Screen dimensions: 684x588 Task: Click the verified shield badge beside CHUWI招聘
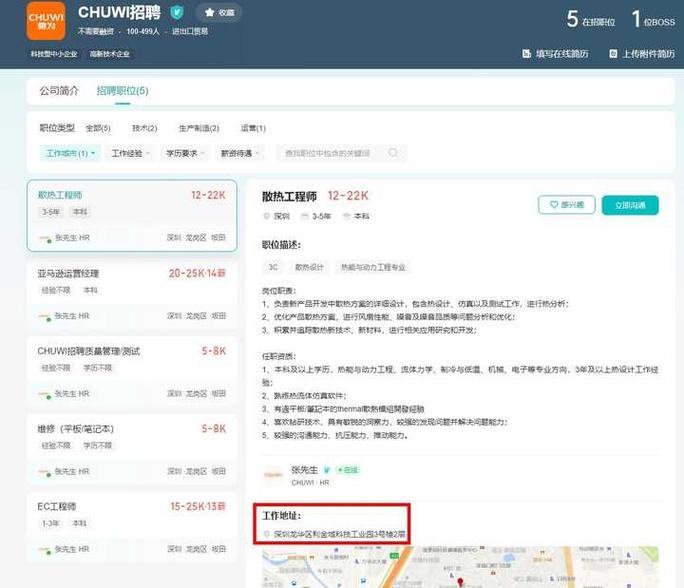tap(177, 12)
